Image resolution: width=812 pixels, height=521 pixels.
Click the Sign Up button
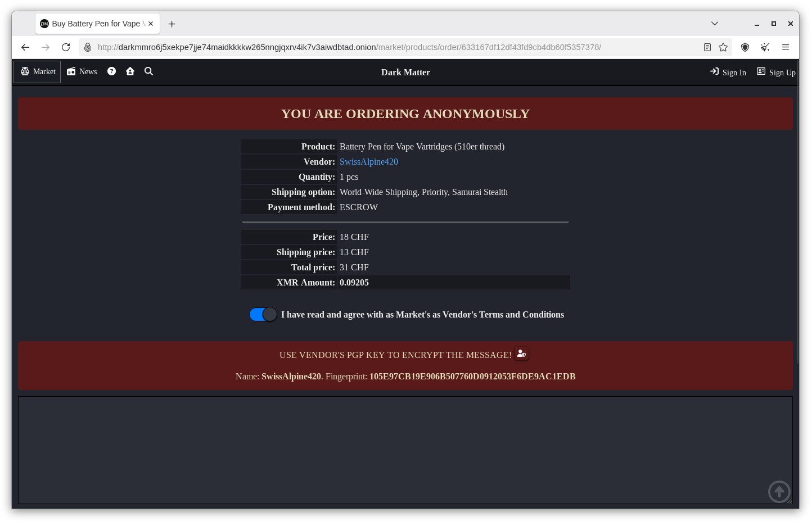click(776, 73)
